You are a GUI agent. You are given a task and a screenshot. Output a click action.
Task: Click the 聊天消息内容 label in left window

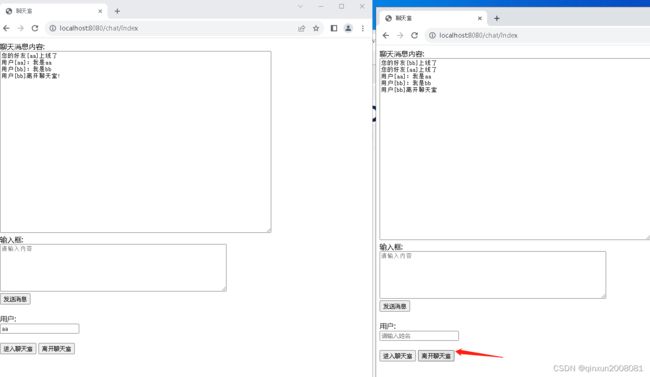[x=22, y=46]
